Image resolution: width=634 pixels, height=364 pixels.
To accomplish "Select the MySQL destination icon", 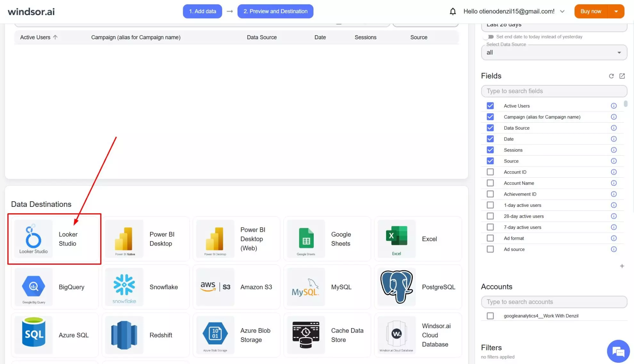I will coord(306,287).
